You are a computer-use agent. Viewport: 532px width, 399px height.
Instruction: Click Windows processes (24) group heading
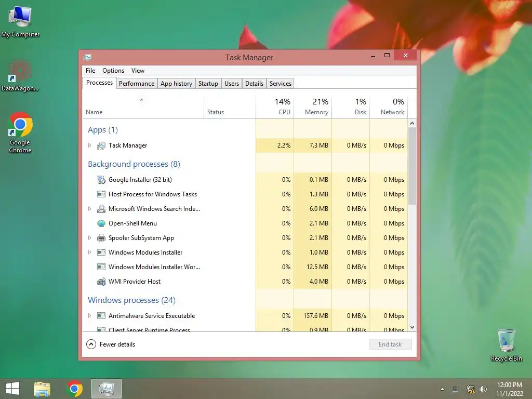[131, 300]
